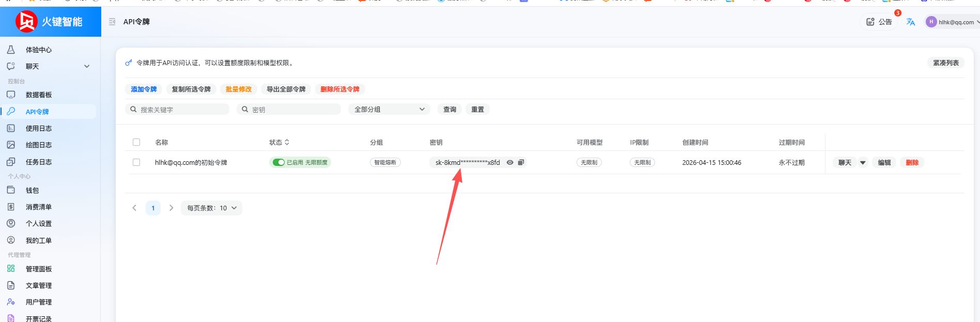
Task: Click the copy key icon beside the token
Action: click(x=521, y=162)
